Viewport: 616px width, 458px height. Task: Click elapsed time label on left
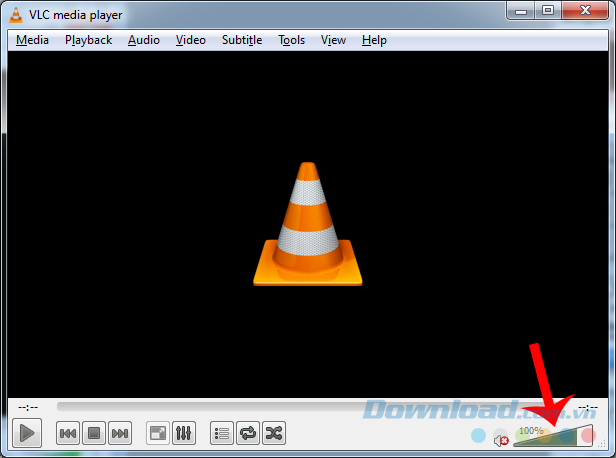28,407
